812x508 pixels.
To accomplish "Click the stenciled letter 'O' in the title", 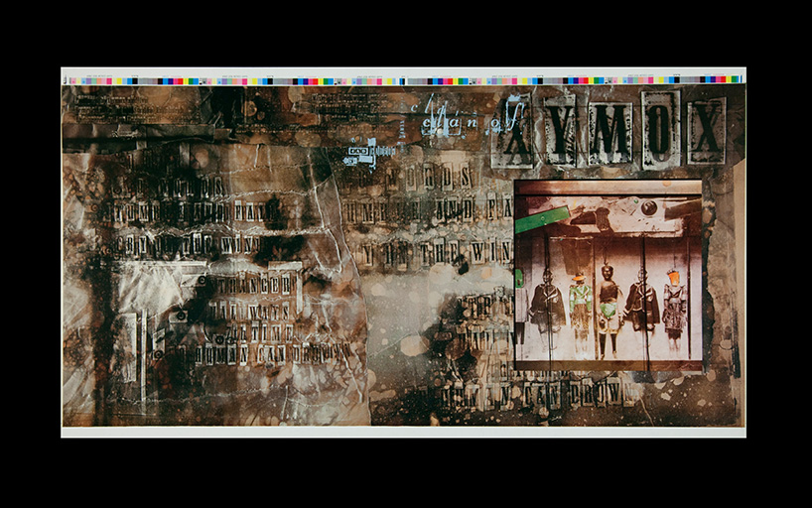I will click(659, 129).
